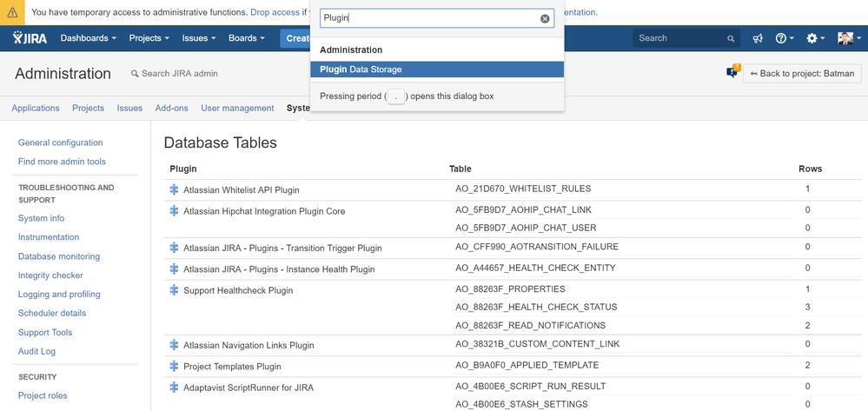Open Support Tools in sidebar
The image size is (868, 411).
point(45,332)
